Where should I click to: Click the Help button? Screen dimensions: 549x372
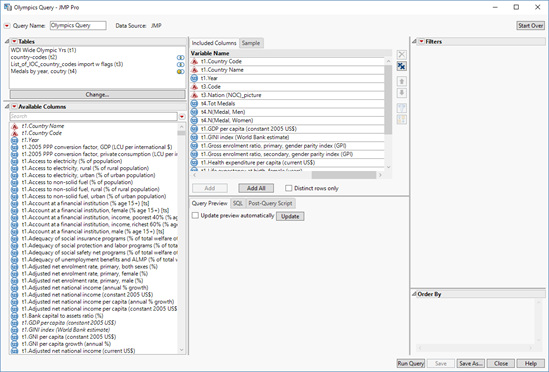point(531,364)
